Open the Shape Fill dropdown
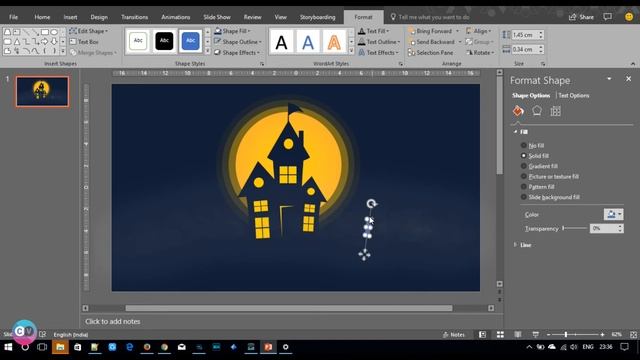Image resolution: width=640 pixels, height=360 pixels. tap(232, 31)
